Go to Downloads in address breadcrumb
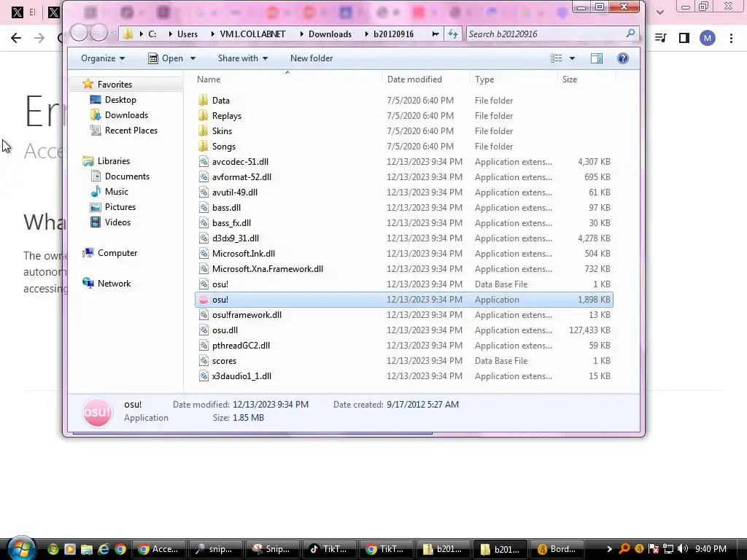This screenshot has height=560, width=747. 330,34
